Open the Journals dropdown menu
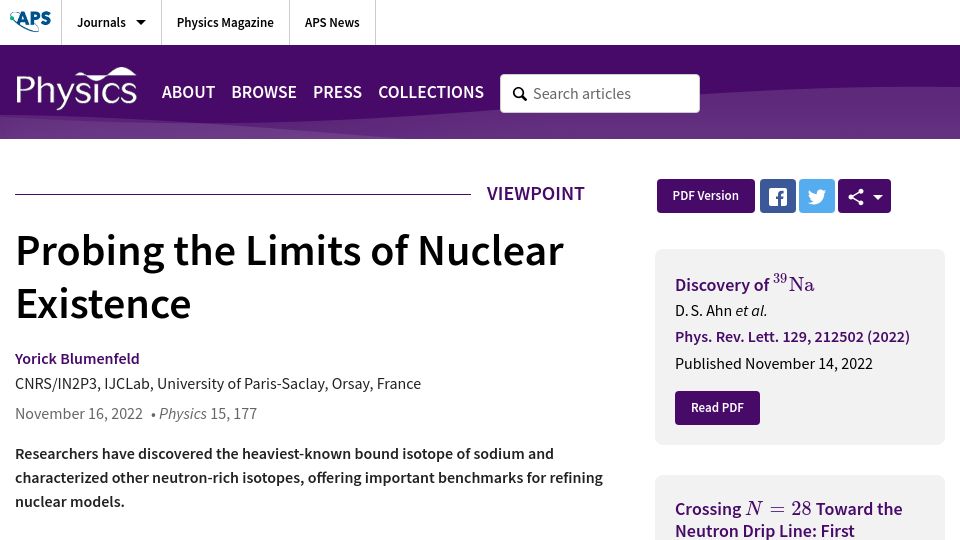 [x=111, y=23]
